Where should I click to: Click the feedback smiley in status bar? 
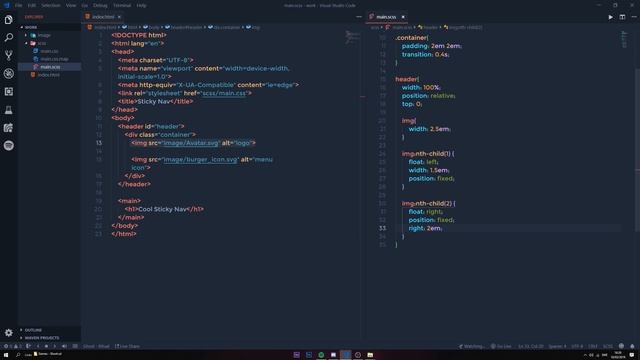click(621, 346)
